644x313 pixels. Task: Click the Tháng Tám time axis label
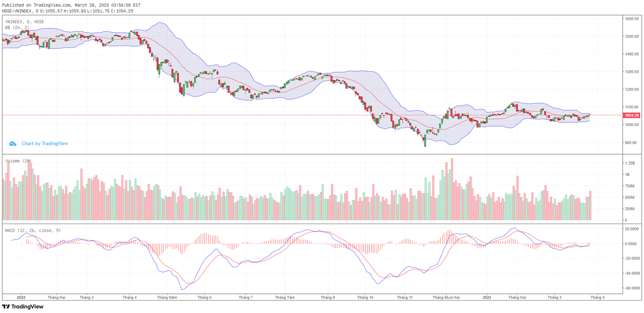pyautogui.click(x=284, y=297)
